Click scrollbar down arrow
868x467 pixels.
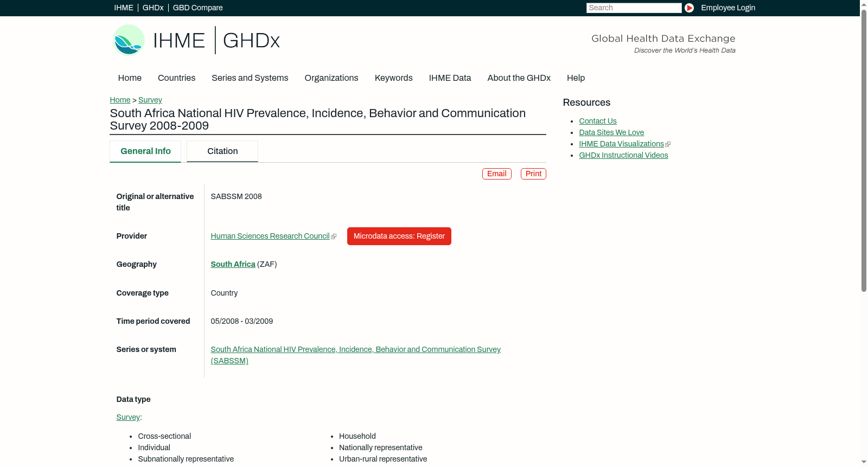864,462
